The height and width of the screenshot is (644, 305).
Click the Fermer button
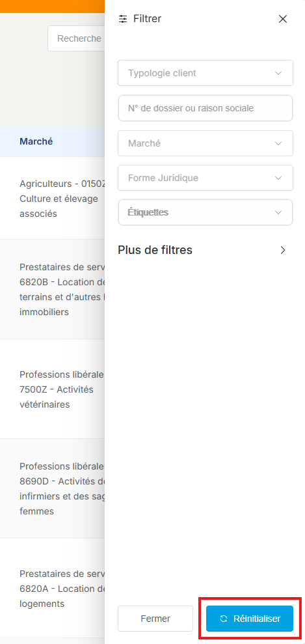[155, 619]
